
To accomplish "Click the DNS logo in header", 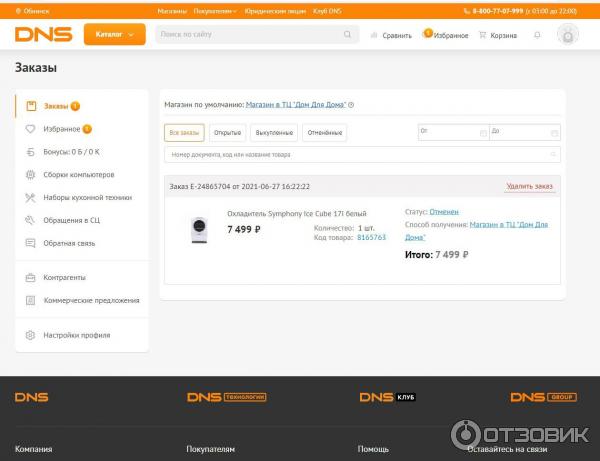I will pyautogui.click(x=43, y=34).
